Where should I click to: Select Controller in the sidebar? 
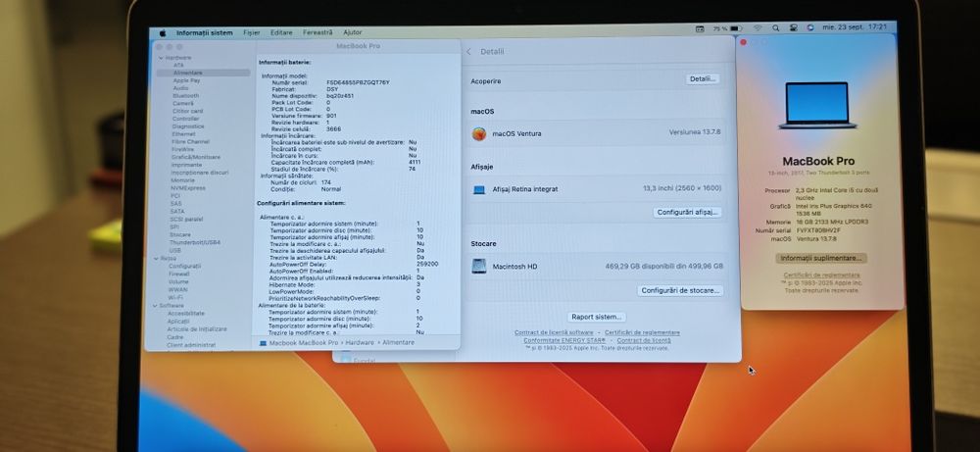tap(185, 119)
